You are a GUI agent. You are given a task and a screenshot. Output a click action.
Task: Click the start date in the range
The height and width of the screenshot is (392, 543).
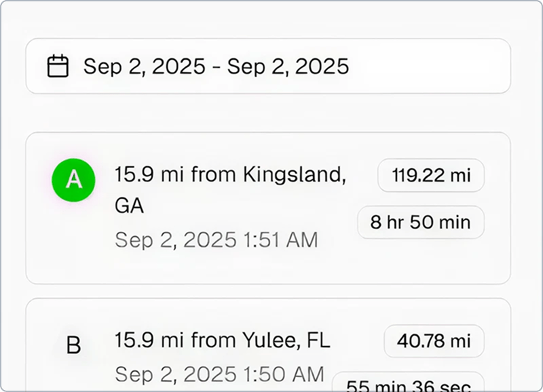(x=144, y=66)
